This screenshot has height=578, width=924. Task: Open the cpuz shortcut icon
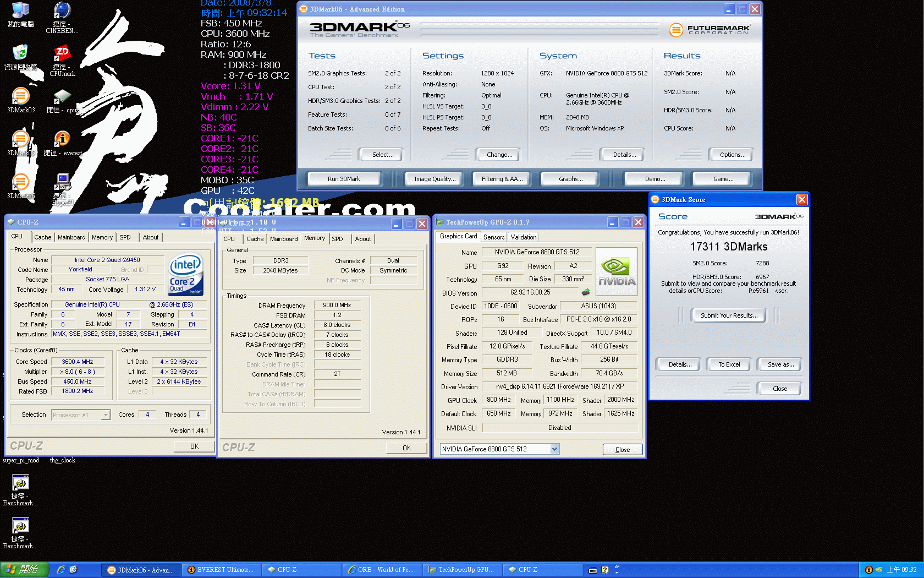pos(62,100)
